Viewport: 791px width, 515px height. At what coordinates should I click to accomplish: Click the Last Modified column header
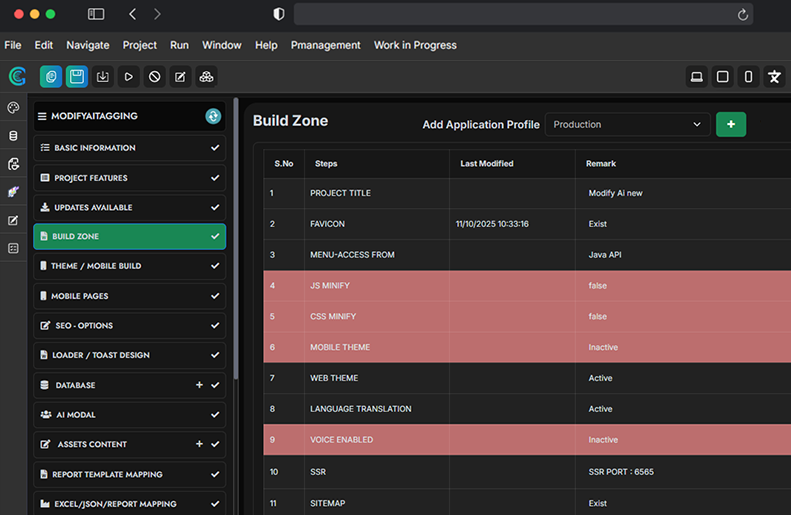[x=487, y=163]
